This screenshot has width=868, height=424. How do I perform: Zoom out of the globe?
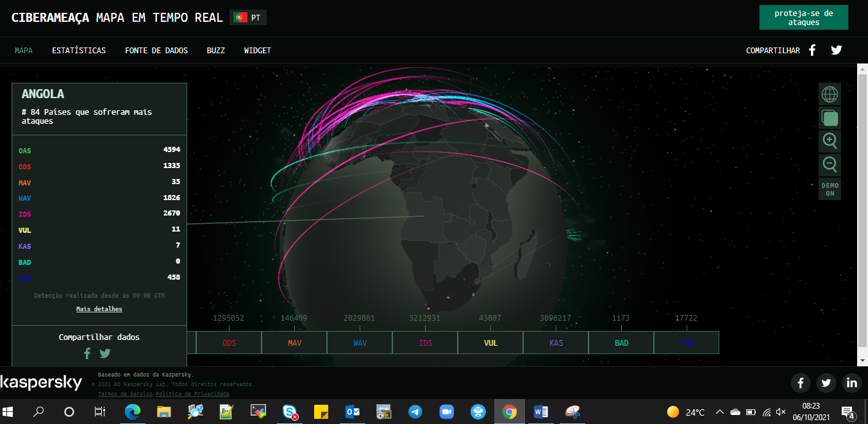click(x=830, y=165)
